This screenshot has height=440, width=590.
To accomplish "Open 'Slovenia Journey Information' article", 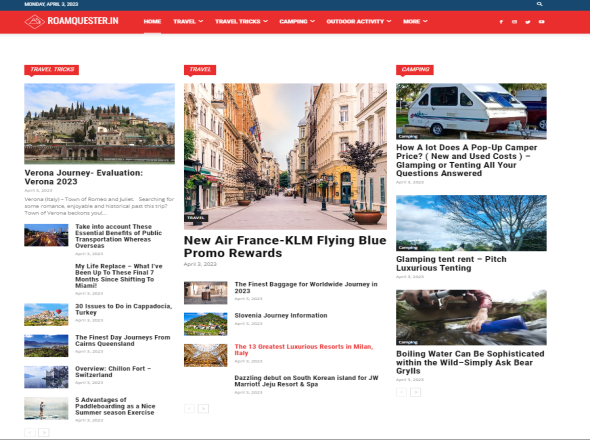I will click(x=281, y=315).
